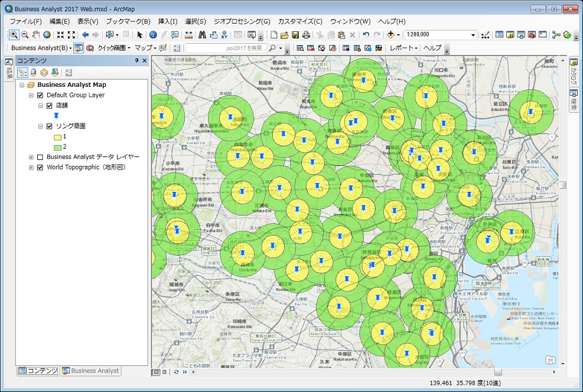Create a new map document
The height and width of the screenshot is (392, 583).
(273, 35)
